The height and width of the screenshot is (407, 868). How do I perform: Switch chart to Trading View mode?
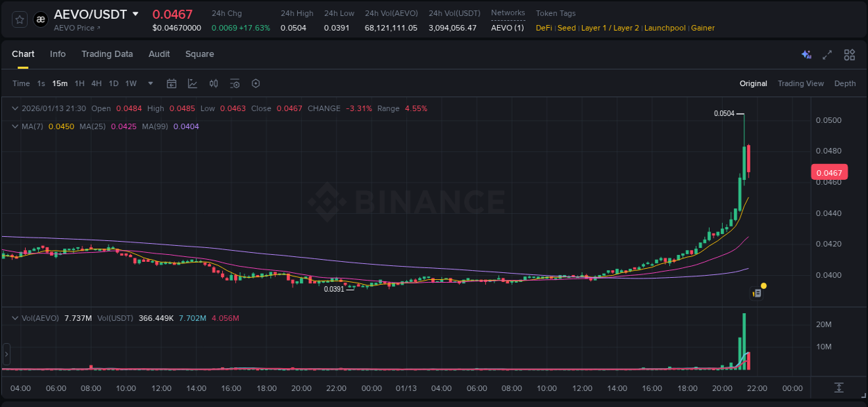pyautogui.click(x=801, y=83)
